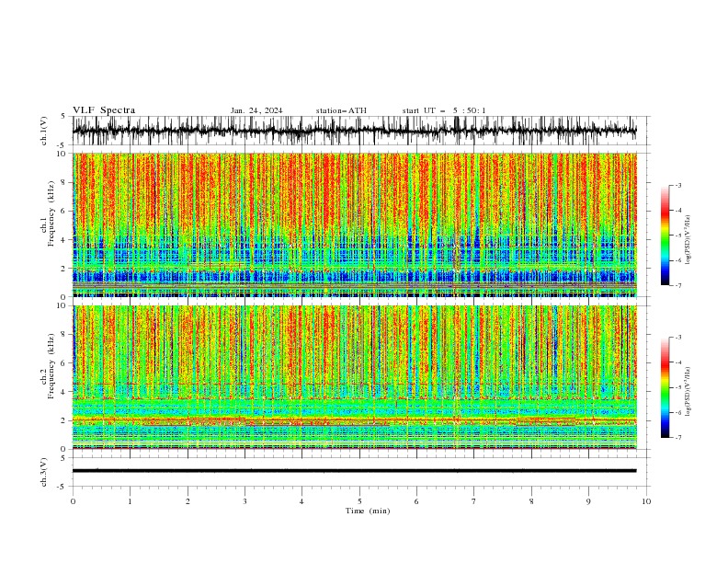This screenshot has width=728, height=563.
Task: Click the "4" tick on the time axis
Action: pyautogui.click(x=301, y=501)
